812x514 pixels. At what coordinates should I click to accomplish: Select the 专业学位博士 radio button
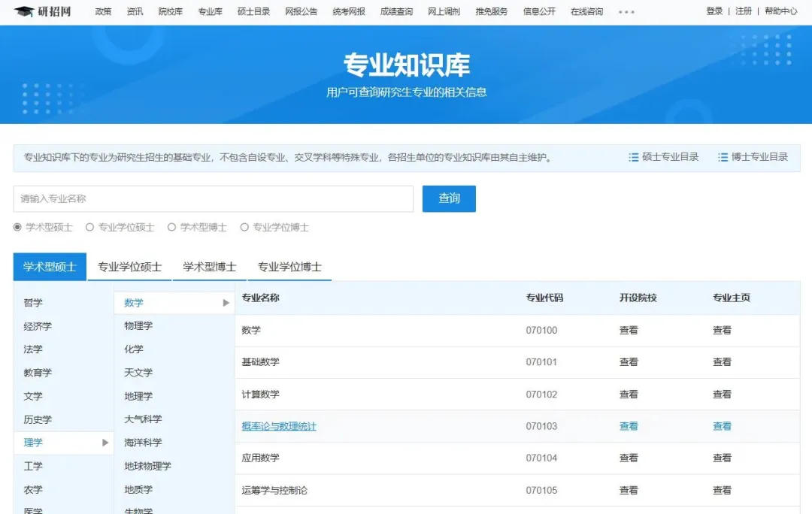click(x=244, y=227)
